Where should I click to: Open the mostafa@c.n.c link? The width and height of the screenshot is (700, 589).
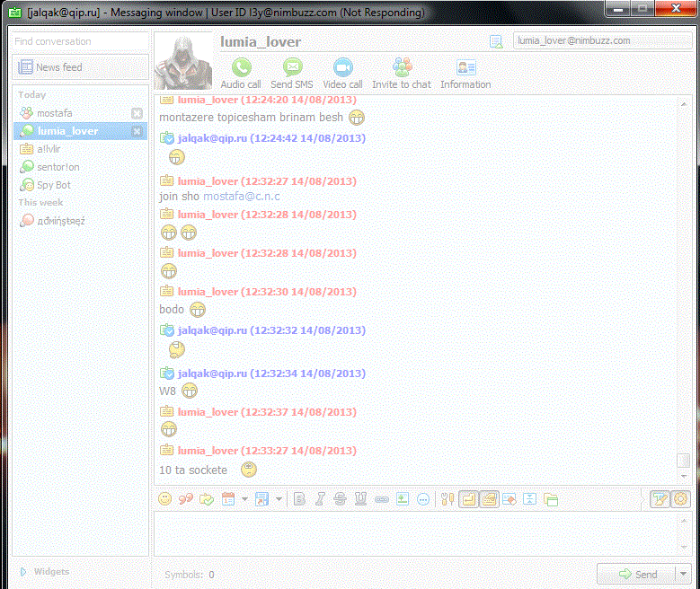[x=242, y=197]
